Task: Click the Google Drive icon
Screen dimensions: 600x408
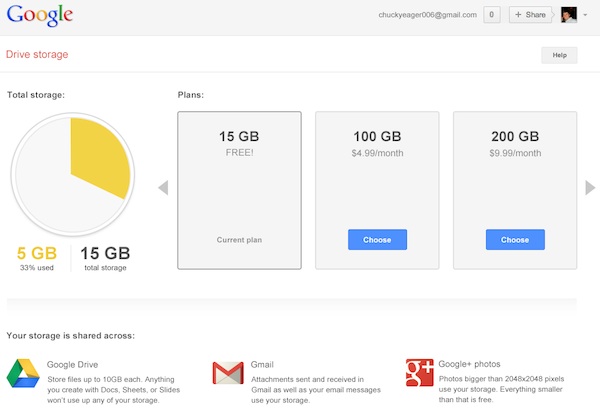Action: click(23, 373)
